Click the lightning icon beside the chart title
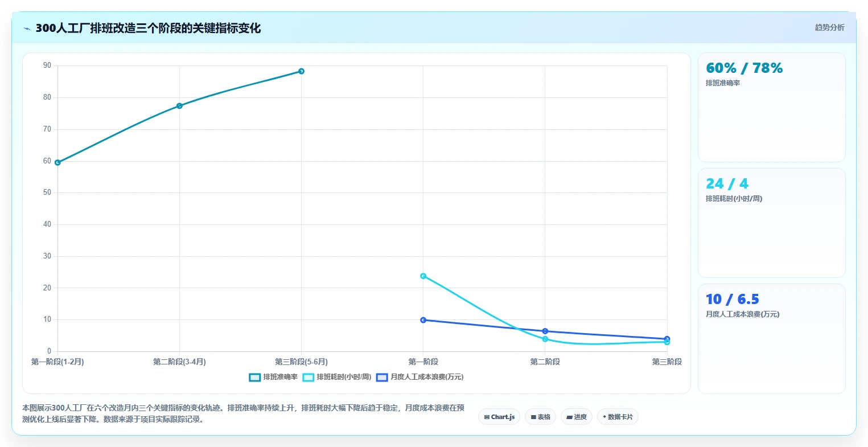Screen dimensions: 868x447 click(27, 28)
